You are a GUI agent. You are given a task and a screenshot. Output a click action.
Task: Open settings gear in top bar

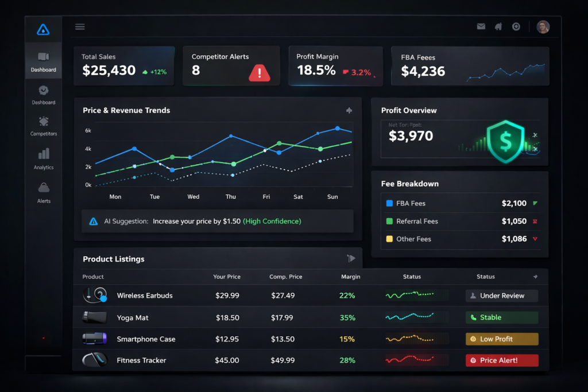[516, 26]
